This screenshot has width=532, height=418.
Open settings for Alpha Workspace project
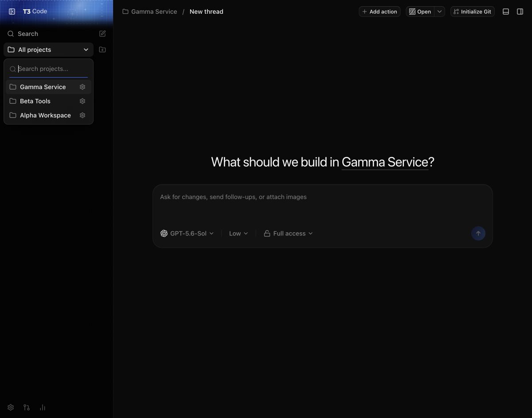click(82, 115)
